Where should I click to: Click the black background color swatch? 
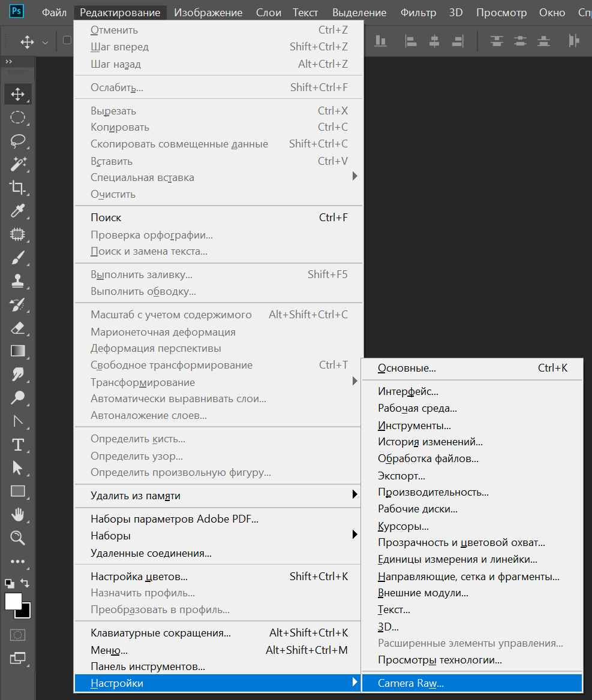tap(26, 613)
